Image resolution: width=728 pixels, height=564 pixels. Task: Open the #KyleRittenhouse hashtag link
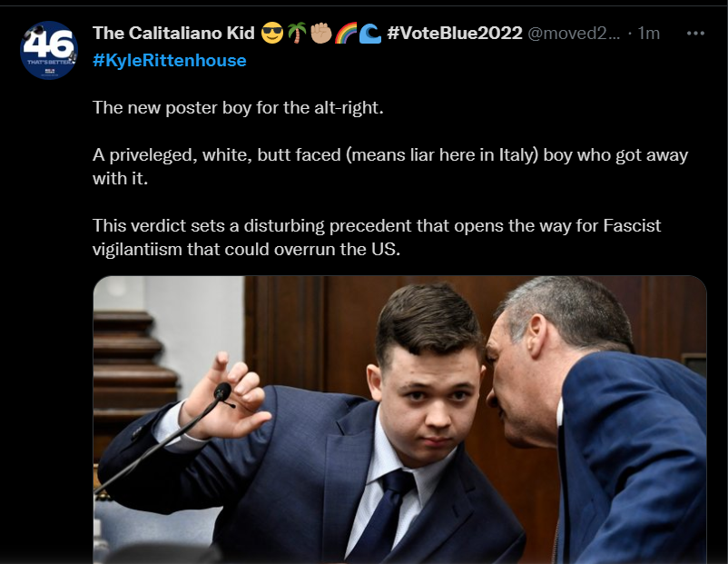170,60
